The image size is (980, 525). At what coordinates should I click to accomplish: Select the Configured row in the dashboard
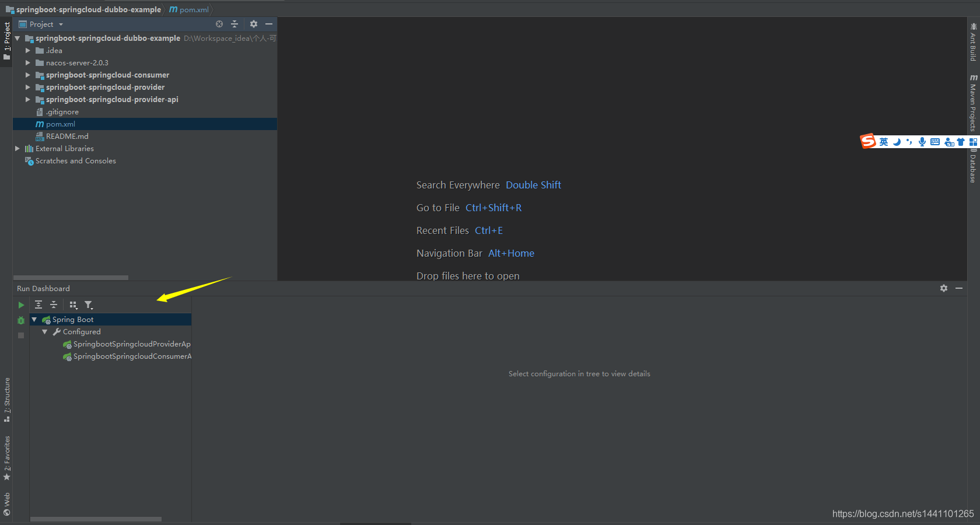click(x=110, y=332)
